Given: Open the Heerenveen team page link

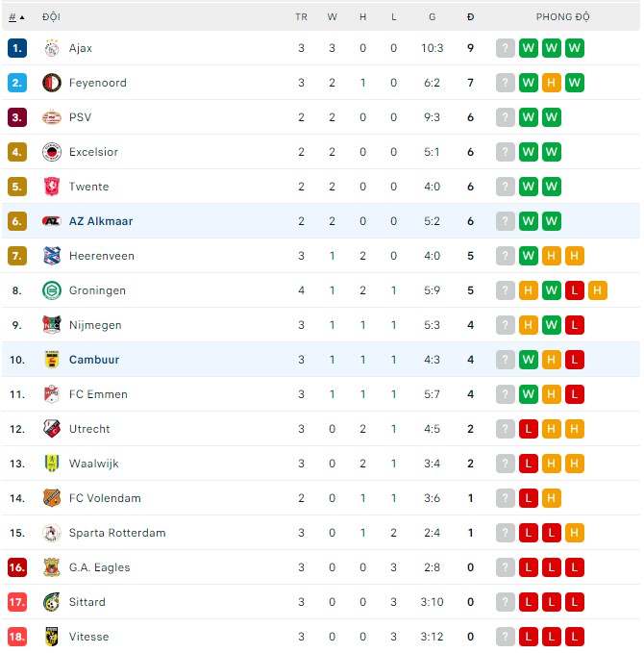Looking at the screenshot, I should (x=102, y=256).
